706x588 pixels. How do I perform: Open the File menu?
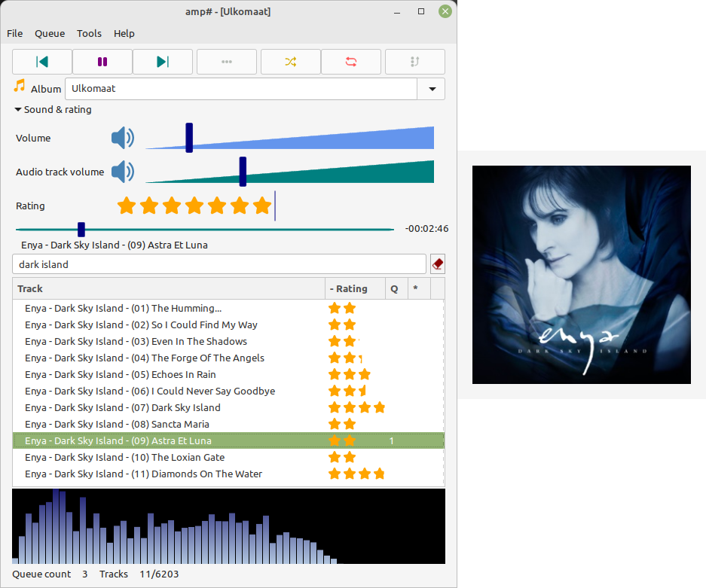click(x=15, y=33)
